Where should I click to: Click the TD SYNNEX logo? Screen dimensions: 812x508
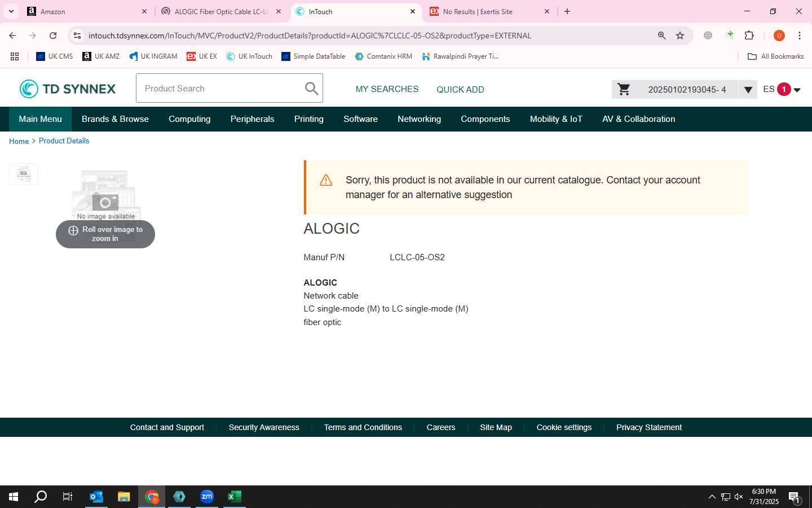pos(68,89)
